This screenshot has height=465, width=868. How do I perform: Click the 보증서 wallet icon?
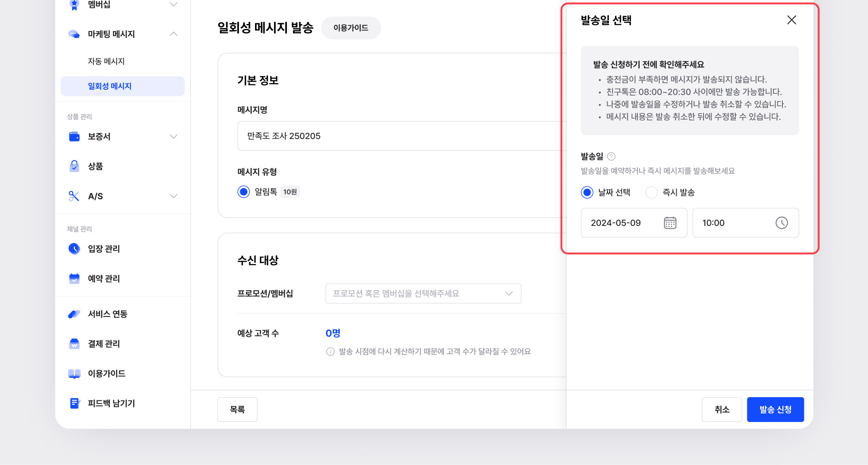coord(74,137)
